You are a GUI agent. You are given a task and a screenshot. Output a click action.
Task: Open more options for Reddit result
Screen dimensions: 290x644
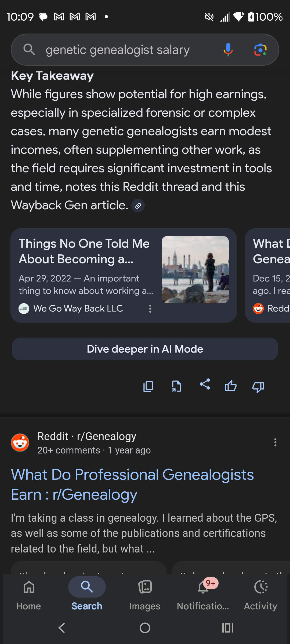coord(275,442)
